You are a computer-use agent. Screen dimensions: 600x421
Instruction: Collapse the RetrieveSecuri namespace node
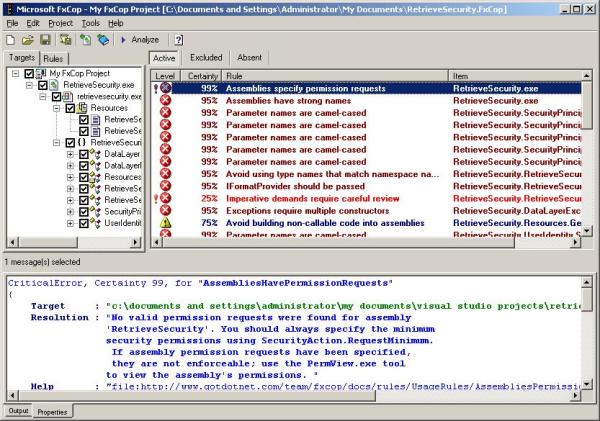[57, 143]
